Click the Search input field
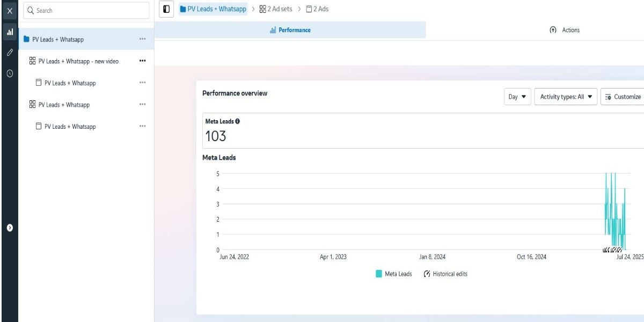 (86, 10)
